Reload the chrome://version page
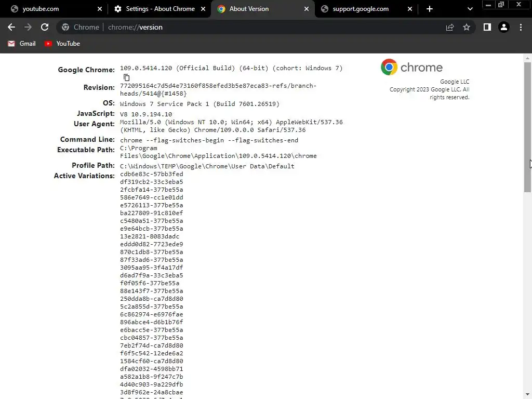 click(x=45, y=27)
